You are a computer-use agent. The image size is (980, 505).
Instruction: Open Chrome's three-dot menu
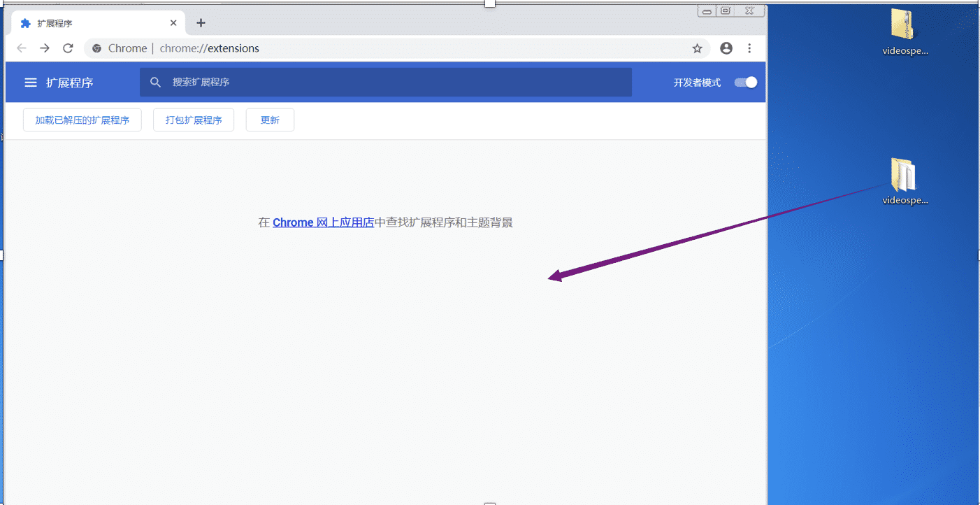coord(749,48)
